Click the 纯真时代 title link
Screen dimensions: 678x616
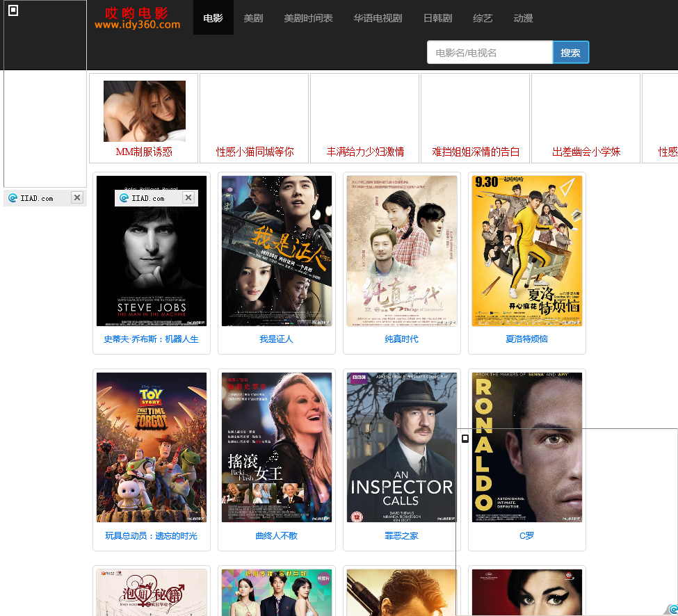(x=402, y=339)
